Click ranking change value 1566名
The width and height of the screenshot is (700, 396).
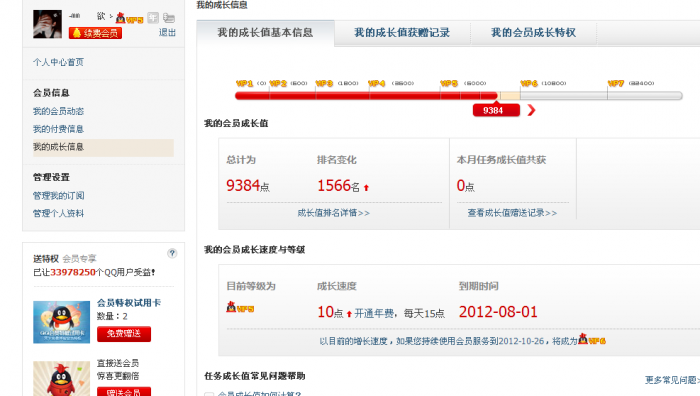[x=338, y=185]
